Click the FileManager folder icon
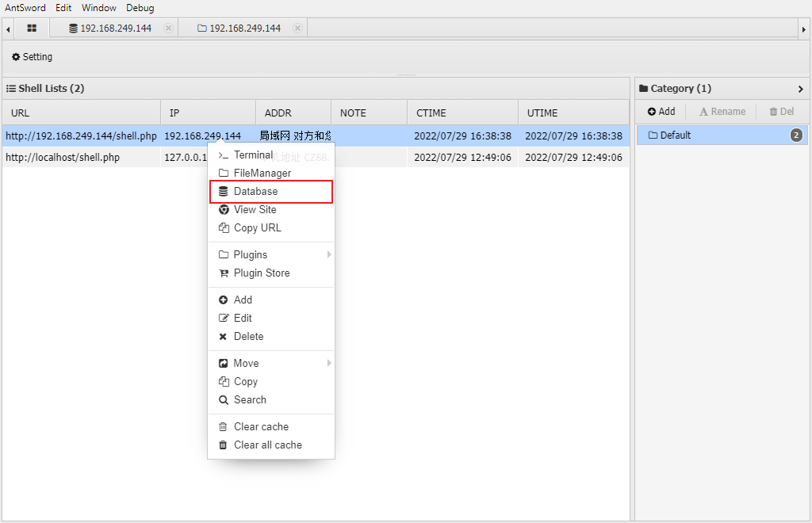Image resolution: width=812 pixels, height=523 pixels. click(223, 173)
